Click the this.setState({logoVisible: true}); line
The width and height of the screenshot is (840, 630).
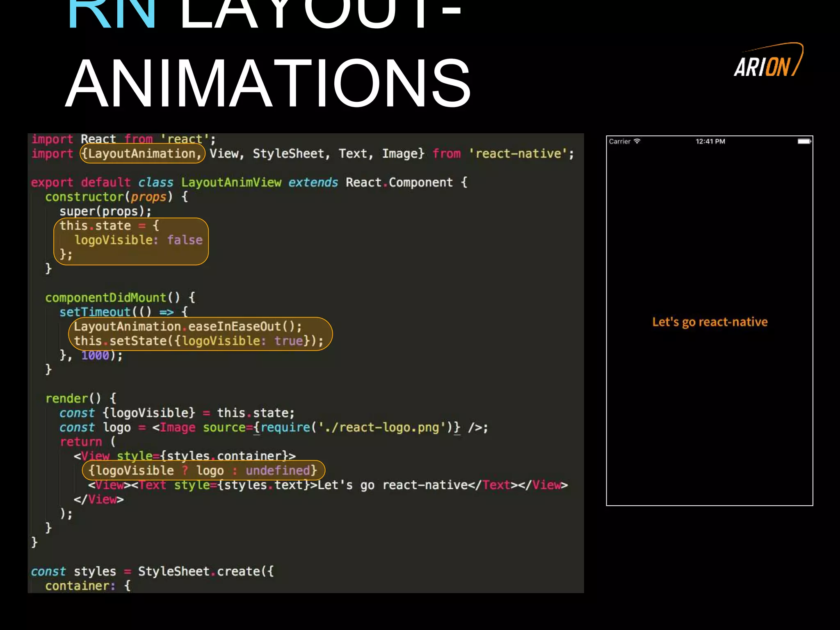click(x=199, y=341)
